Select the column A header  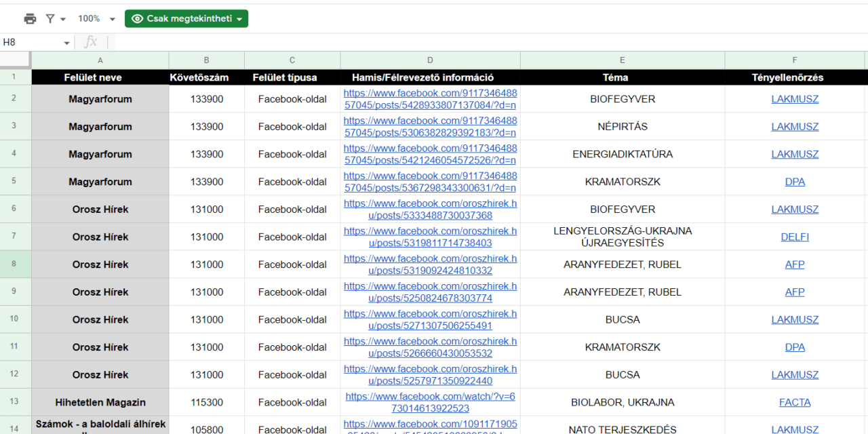click(100, 60)
